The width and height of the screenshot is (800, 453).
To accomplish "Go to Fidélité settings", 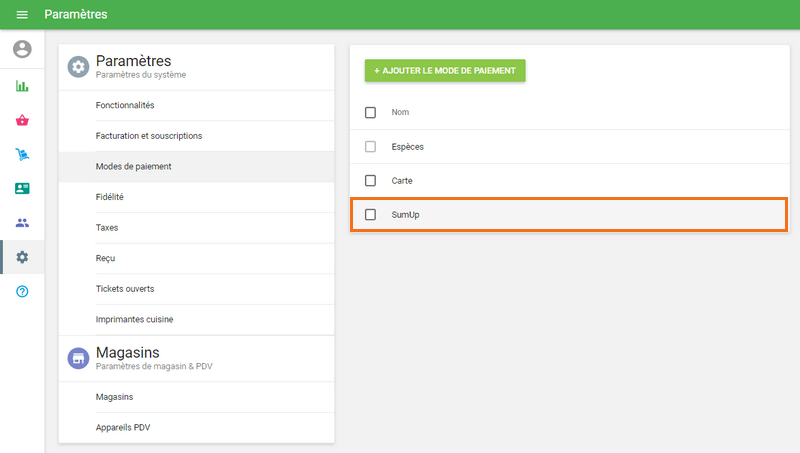I will coord(196,197).
